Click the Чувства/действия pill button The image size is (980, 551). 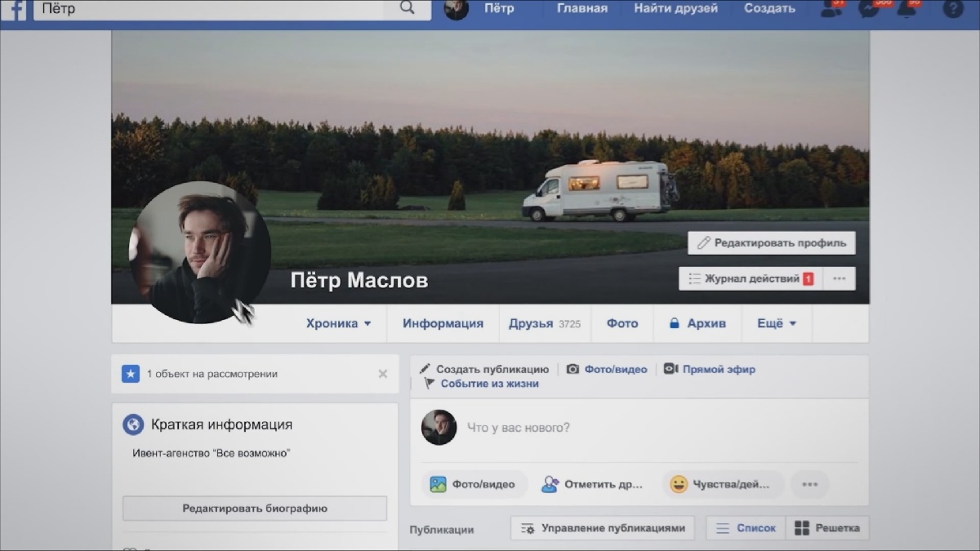(722, 484)
